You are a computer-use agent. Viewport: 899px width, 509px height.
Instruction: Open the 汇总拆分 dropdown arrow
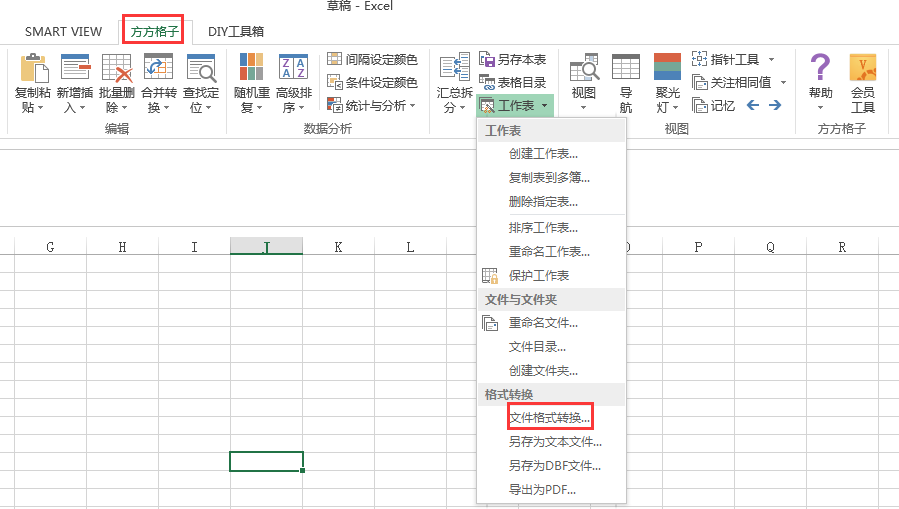462,108
